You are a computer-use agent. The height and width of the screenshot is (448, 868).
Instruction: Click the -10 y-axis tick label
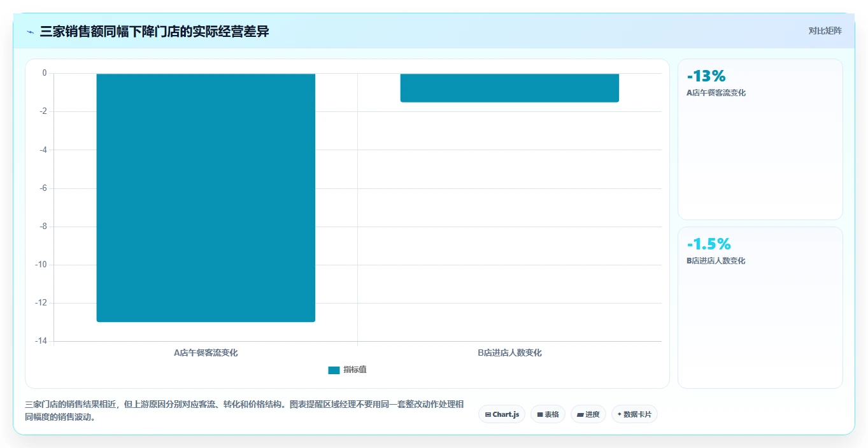40,265
